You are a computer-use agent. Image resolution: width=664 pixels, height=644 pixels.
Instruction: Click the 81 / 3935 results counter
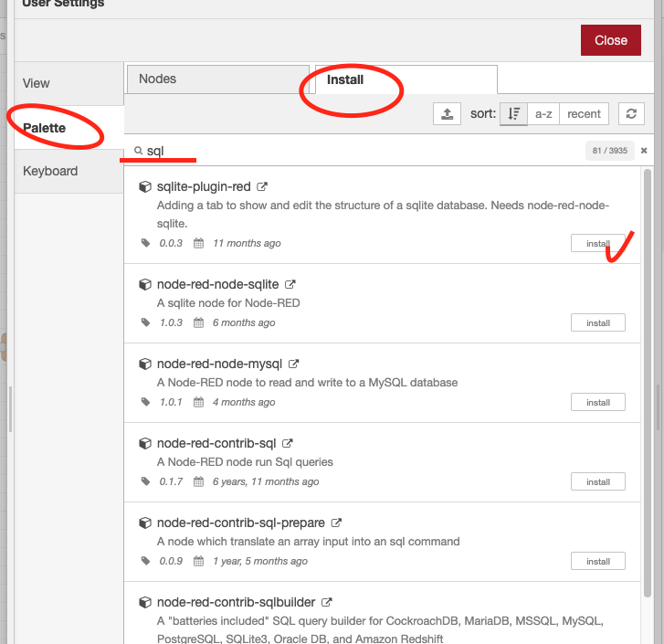[x=610, y=151]
